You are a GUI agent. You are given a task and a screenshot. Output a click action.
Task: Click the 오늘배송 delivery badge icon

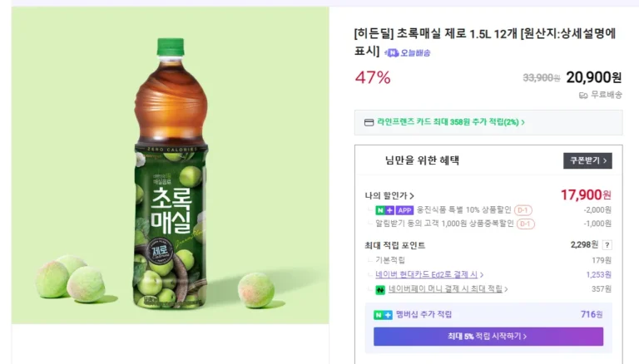(x=391, y=53)
